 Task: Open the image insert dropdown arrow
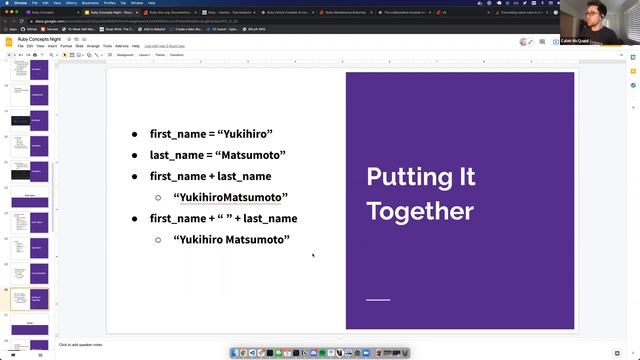pos(83,55)
